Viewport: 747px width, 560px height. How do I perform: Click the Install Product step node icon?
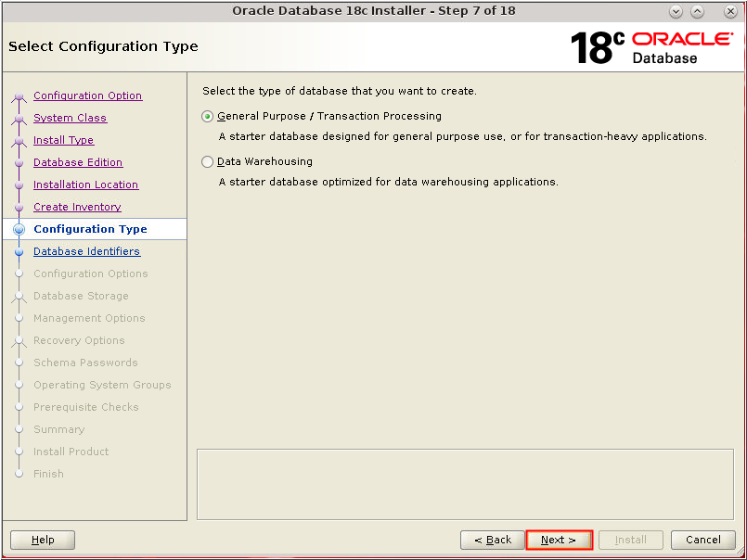19,452
